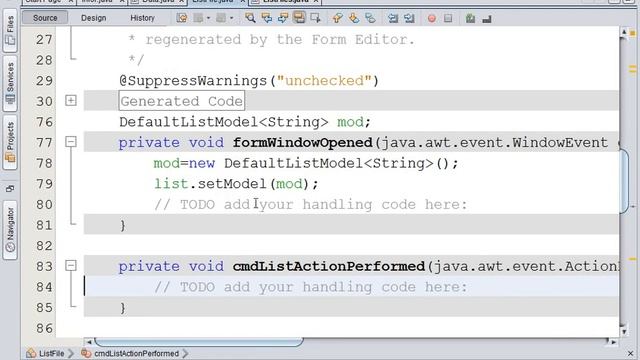Click line number 77 in the gutter
This screenshot has width=640, height=360.
(x=44, y=142)
